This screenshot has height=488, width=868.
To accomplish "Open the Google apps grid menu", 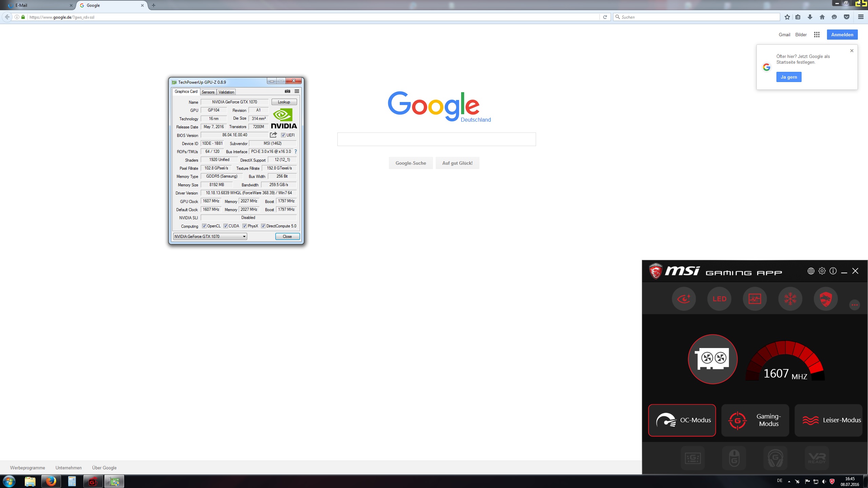I will [816, 35].
